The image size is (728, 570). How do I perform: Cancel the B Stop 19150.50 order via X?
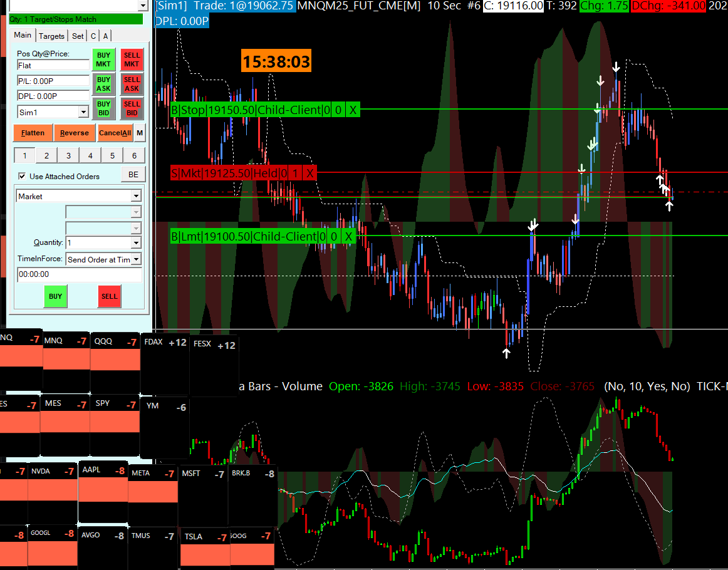(353, 110)
